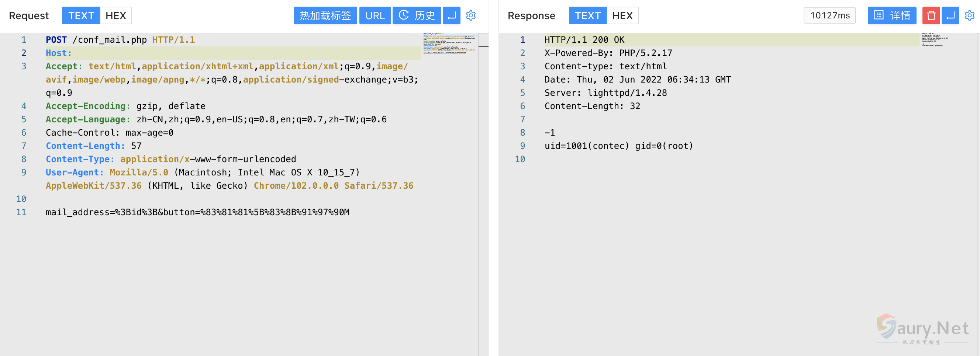Open the Request settings gear icon
Viewport: 980px width, 356px height.
(470, 15)
